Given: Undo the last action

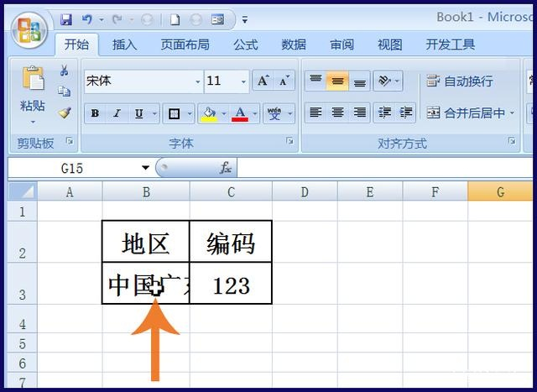Looking at the screenshot, I should 87,20.
